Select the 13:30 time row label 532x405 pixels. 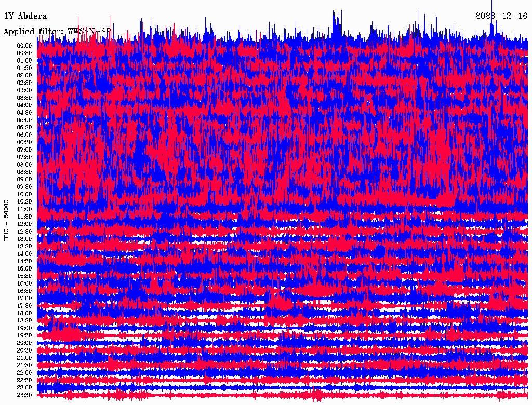[24, 247]
